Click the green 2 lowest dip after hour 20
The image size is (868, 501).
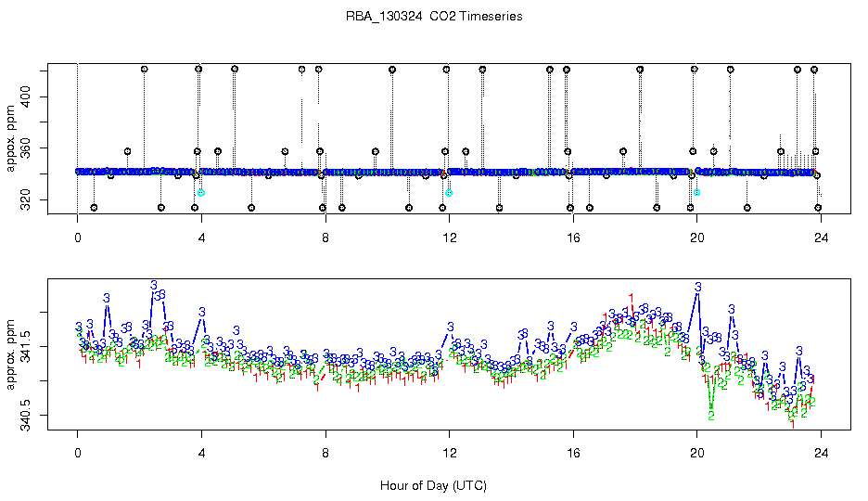click(x=711, y=416)
